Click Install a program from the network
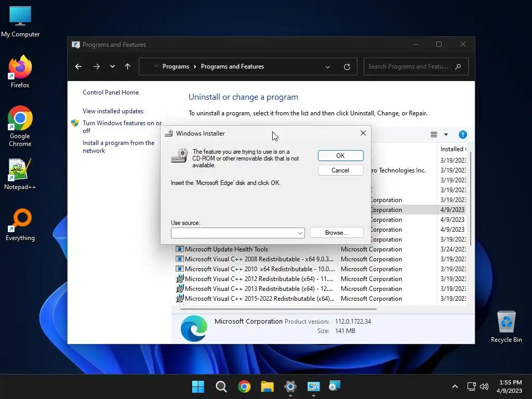Viewport: 532px width, 399px height. click(118, 147)
